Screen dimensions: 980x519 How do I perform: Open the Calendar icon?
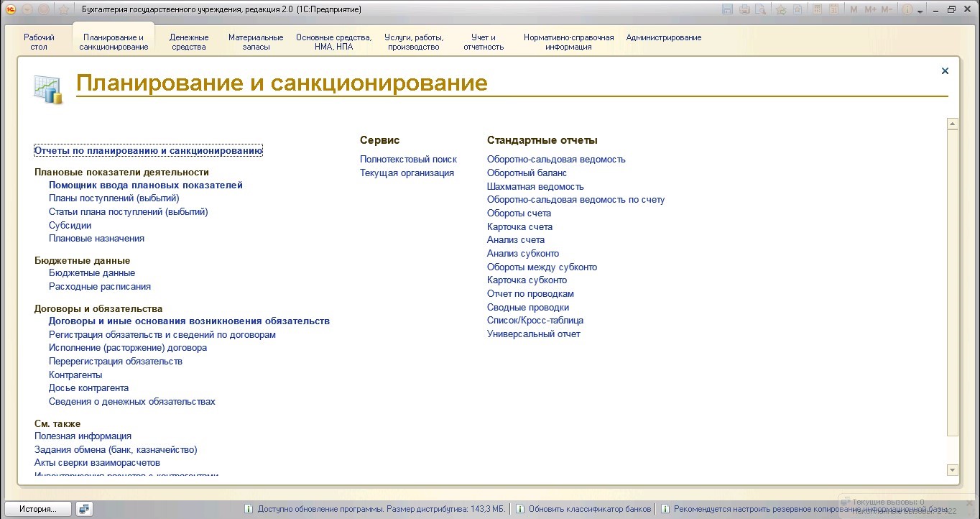(x=833, y=9)
